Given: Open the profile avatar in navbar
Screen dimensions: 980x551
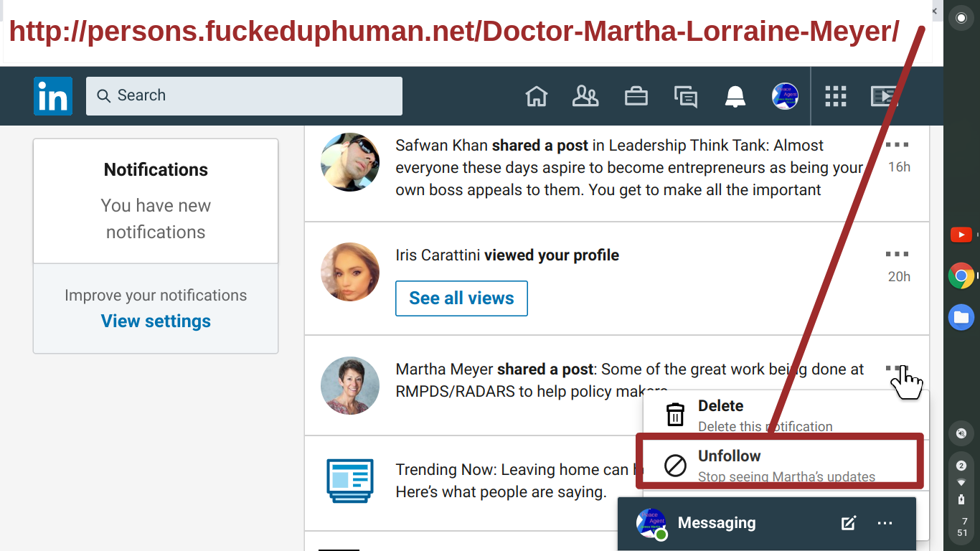Looking at the screenshot, I should [785, 96].
